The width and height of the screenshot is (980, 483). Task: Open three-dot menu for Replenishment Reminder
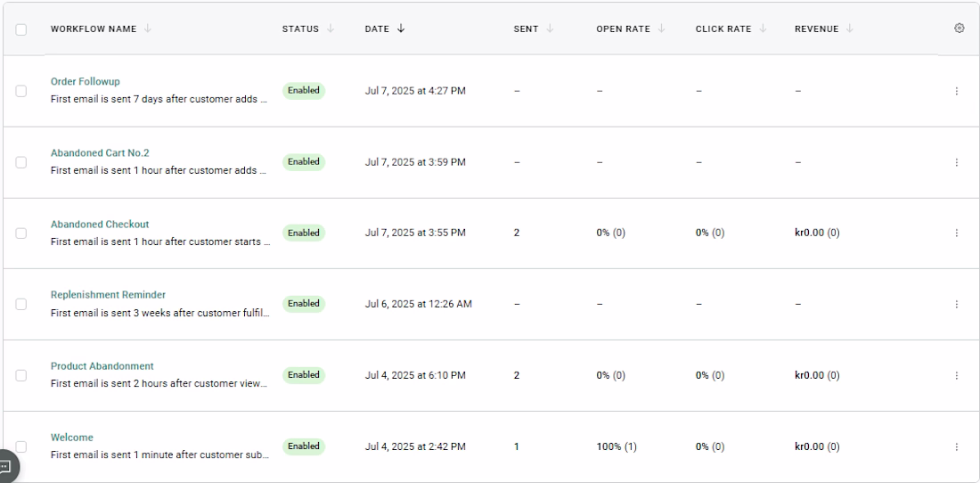957,304
